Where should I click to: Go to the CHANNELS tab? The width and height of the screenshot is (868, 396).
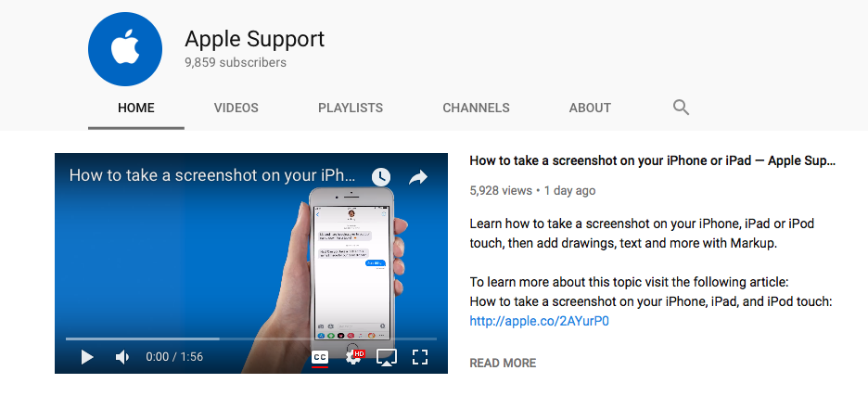[x=476, y=108]
